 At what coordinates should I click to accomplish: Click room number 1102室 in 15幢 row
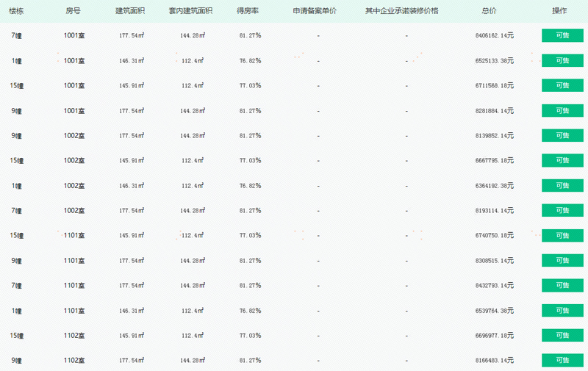[74, 336]
